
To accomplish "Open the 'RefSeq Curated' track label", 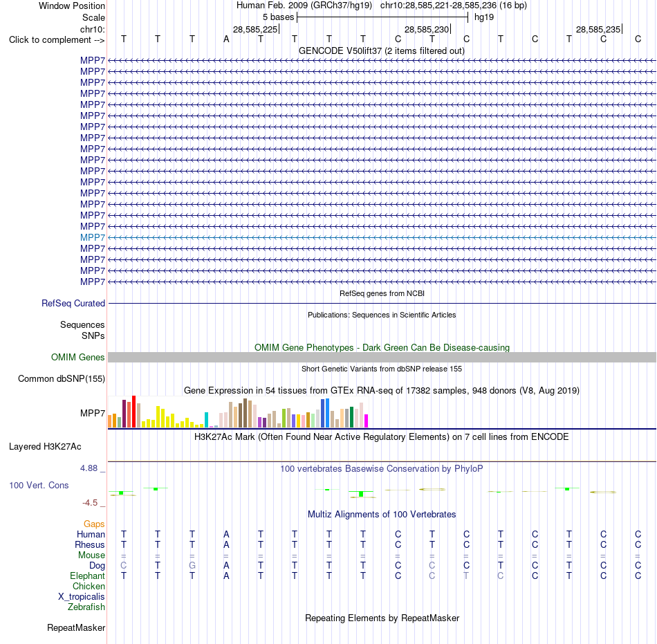I will [73, 304].
